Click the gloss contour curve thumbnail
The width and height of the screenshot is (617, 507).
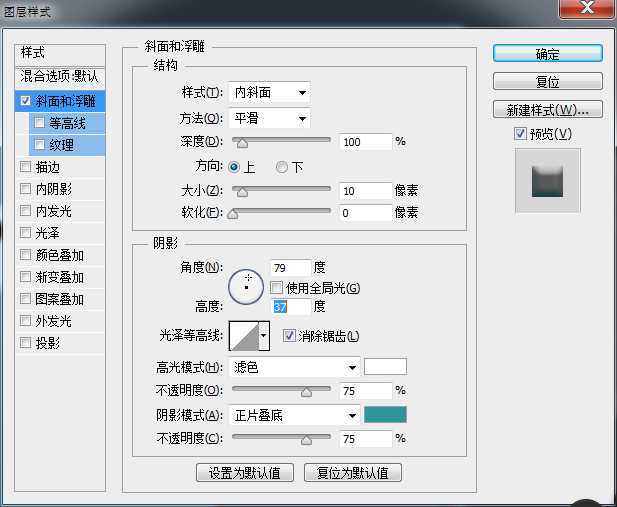click(x=244, y=336)
